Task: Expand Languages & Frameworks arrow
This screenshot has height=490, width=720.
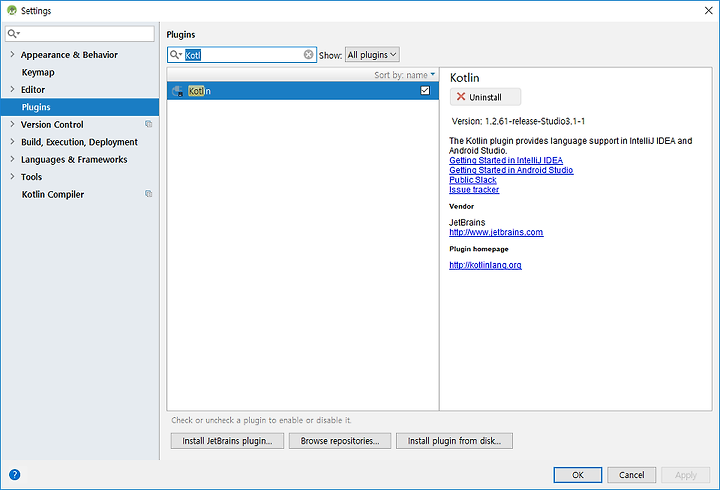Action: click(12, 159)
